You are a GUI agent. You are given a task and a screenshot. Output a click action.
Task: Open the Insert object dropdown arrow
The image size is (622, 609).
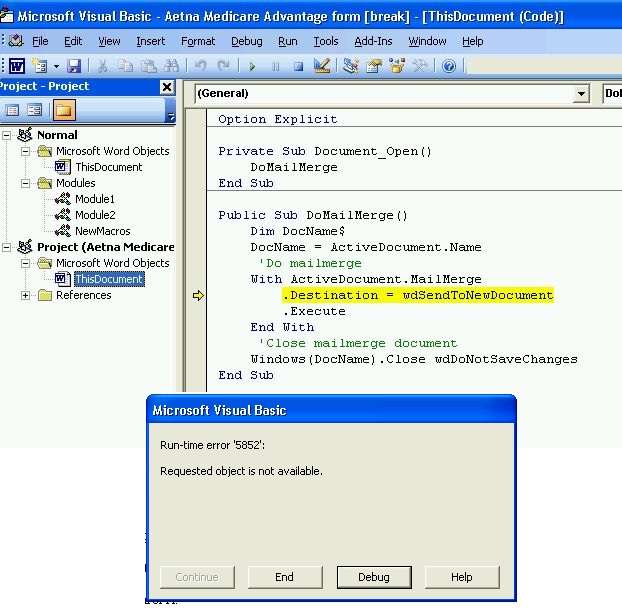coord(56,66)
